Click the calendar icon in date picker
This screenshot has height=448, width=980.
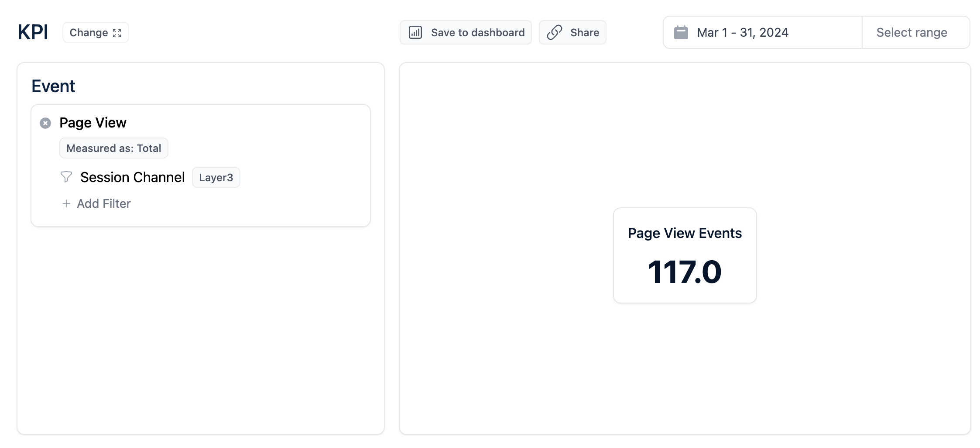pos(681,33)
